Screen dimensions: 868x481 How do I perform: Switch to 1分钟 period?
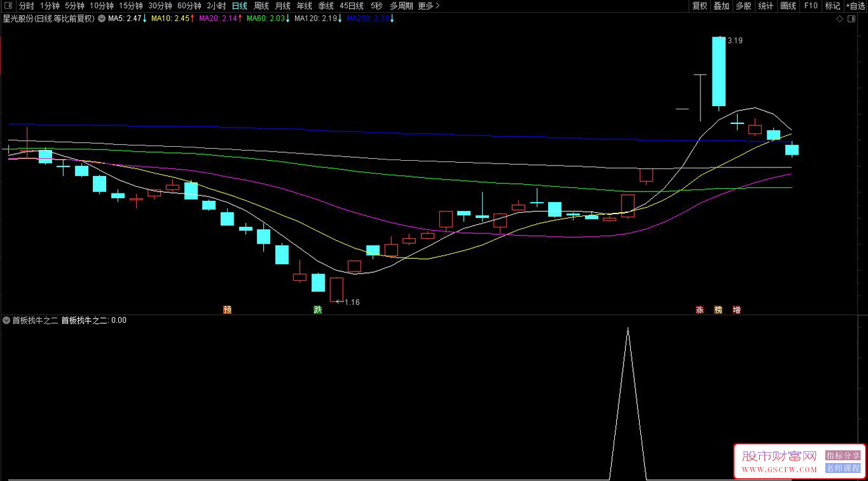coord(50,6)
